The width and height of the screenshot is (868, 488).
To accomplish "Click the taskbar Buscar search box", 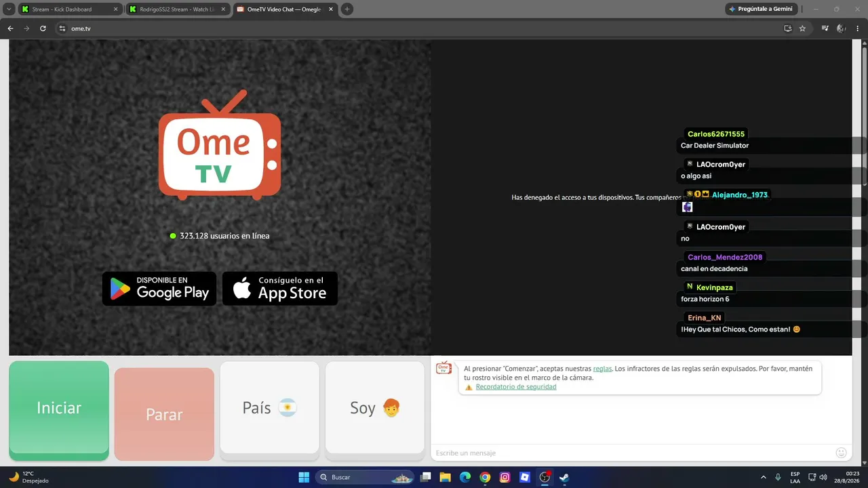I will (x=365, y=477).
